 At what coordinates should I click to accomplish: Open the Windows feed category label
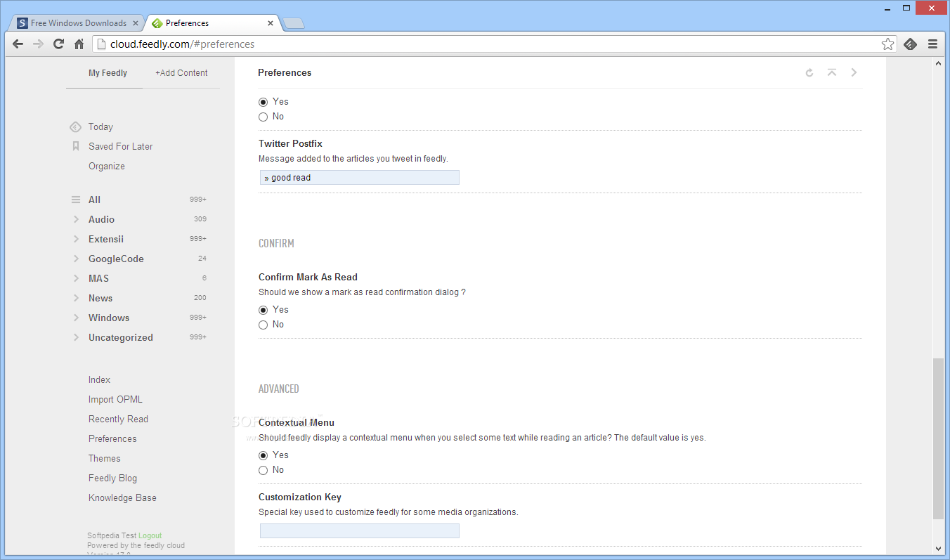pos(109,318)
